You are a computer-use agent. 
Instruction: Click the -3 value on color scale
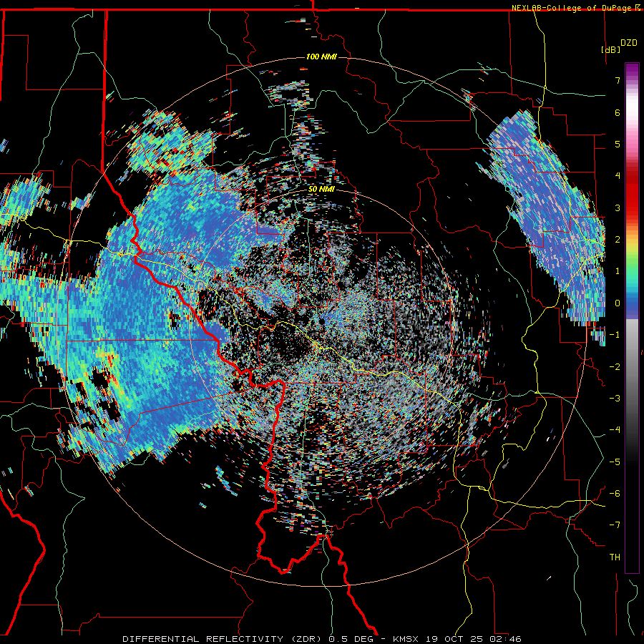(615, 399)
